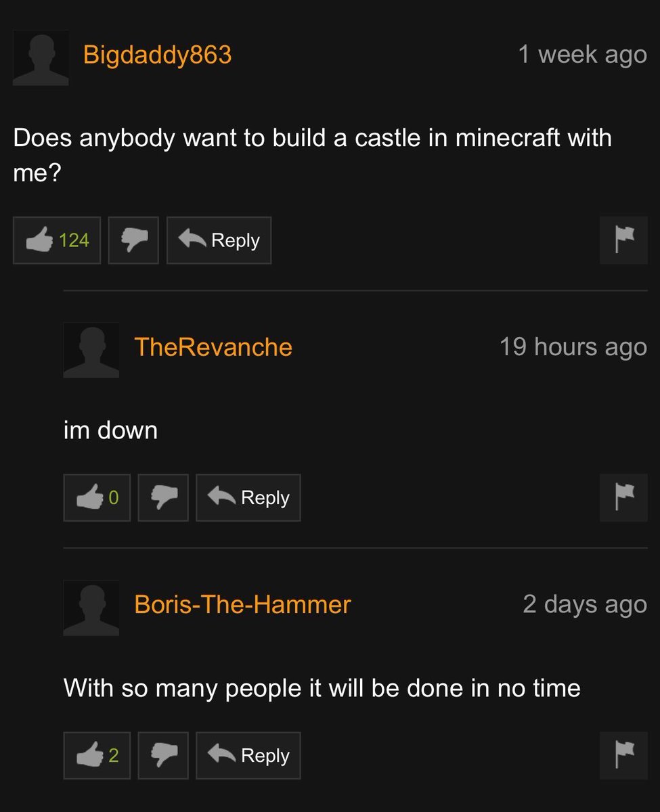Upvote Boris-The-Hammer's comment
Image resolution: width=660 pixels, height=812 pixels.
point(97,755)
